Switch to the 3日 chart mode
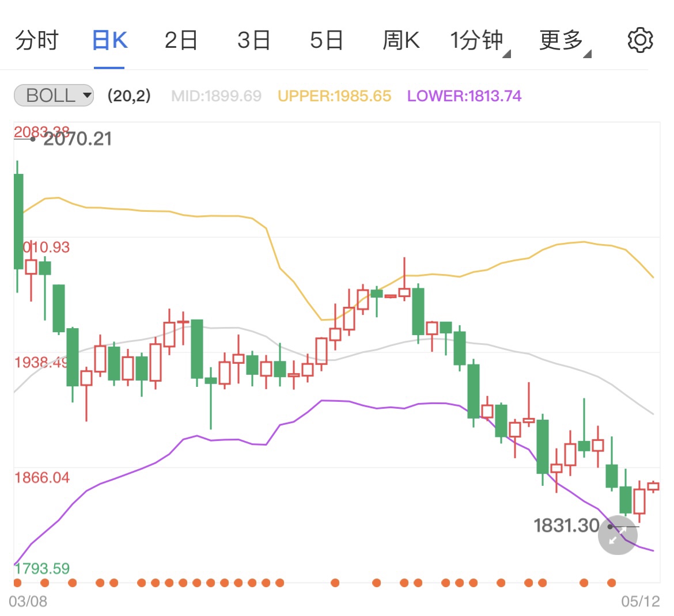Screen dimensions: 674x616 click(253, 40)
